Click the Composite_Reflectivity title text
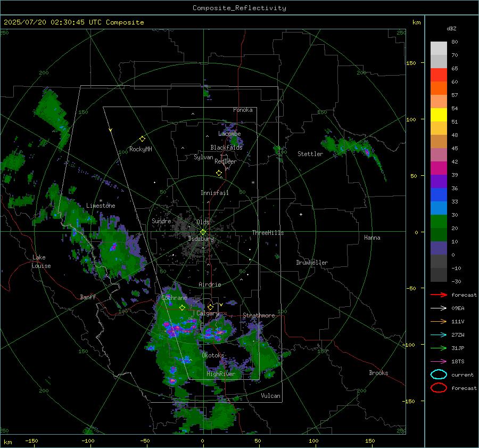Screen dimensions: 479x448 pyautogui.click(x=239, y=8)
